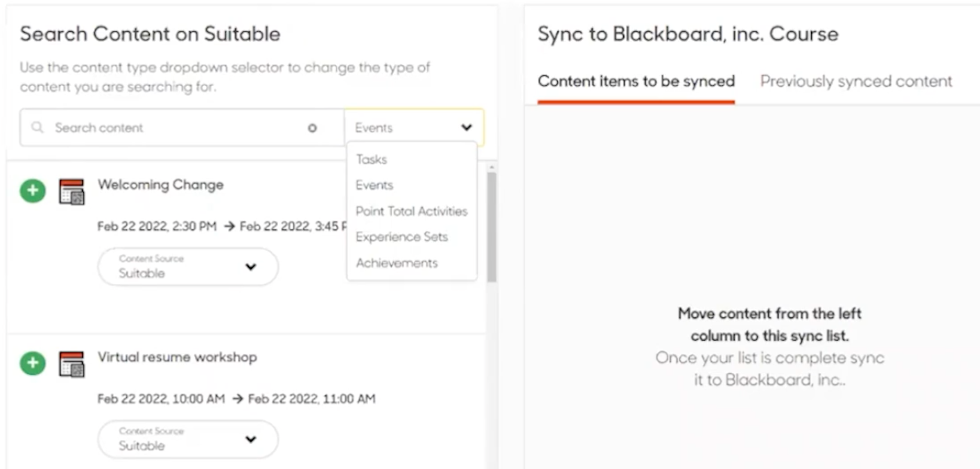980x469 pixels.
Task: Click the Feb 22 2022, 10:00 AM start time
Action: click(x=161, y=398)
